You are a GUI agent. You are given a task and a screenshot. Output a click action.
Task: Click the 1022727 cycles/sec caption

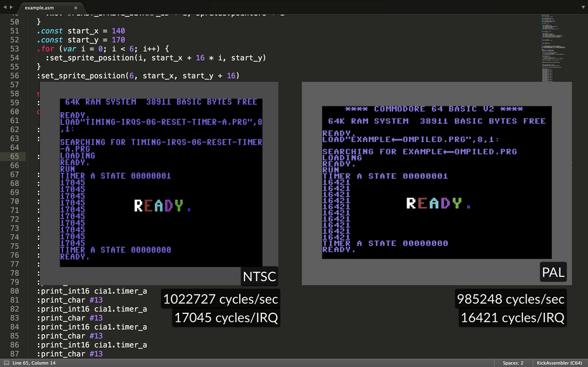[221, 299]
